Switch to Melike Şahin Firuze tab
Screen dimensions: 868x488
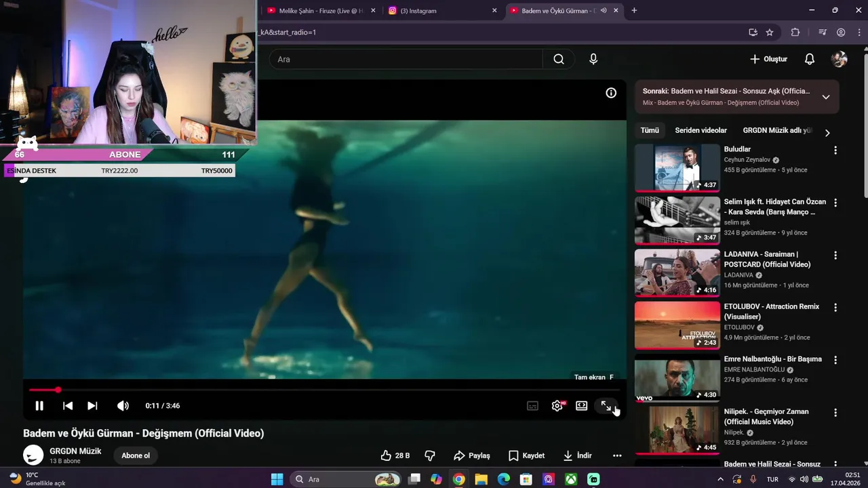[x=322, y=11]
